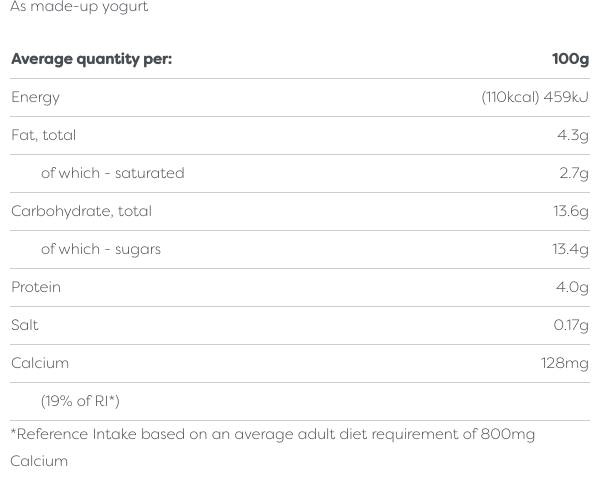Click the 4.0g protein value
This screenshot has height=489, width=611.
tap(572, 287)
